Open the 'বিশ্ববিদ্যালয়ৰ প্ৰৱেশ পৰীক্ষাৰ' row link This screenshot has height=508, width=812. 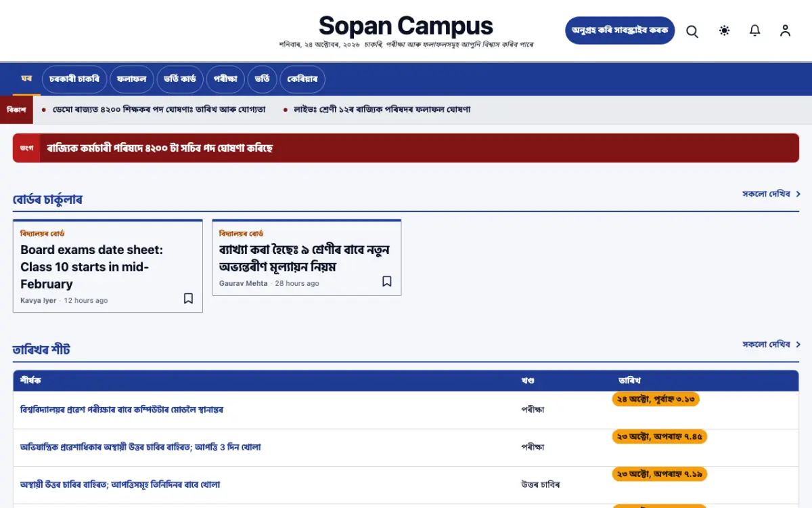tap(122, 410)
